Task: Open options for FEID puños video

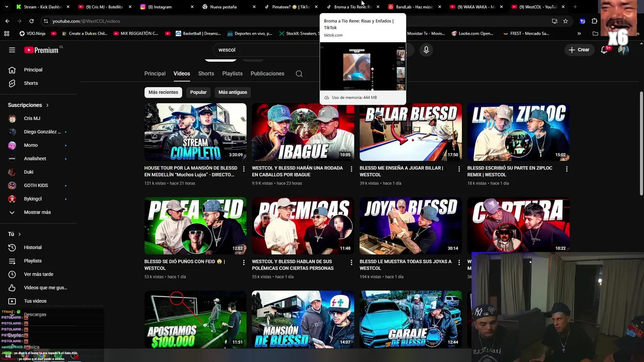Action: pos(244,262)
